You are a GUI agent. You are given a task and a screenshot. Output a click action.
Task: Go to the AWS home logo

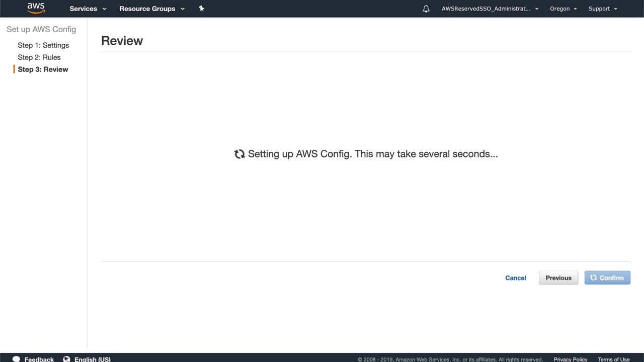[x=36, y=9]
